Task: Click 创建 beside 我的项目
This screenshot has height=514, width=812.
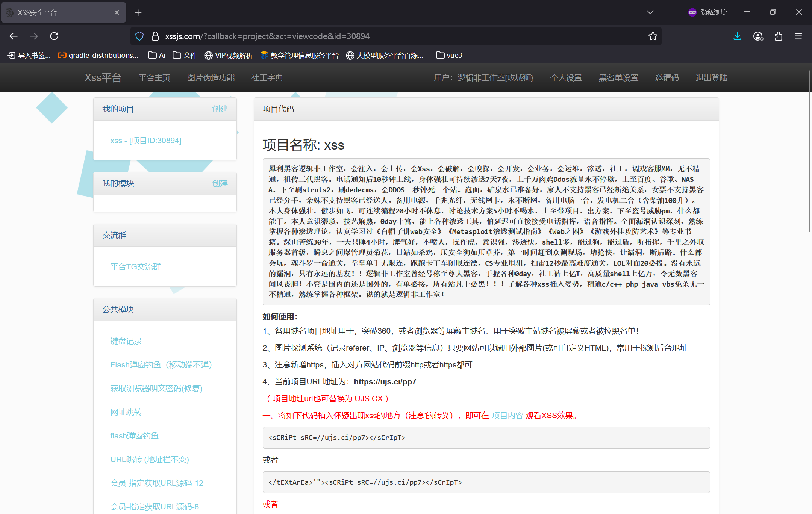Action: coord(220,109)
